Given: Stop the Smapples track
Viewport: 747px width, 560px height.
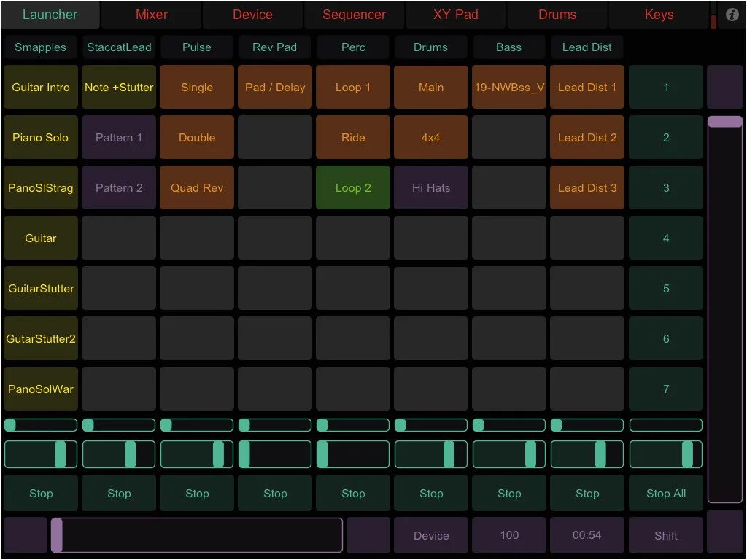Looking at the screenshot, I should 41,494.
